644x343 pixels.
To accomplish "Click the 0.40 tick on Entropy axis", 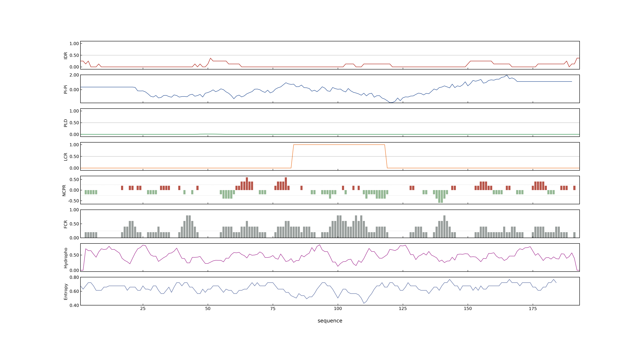I will [74, 305].
